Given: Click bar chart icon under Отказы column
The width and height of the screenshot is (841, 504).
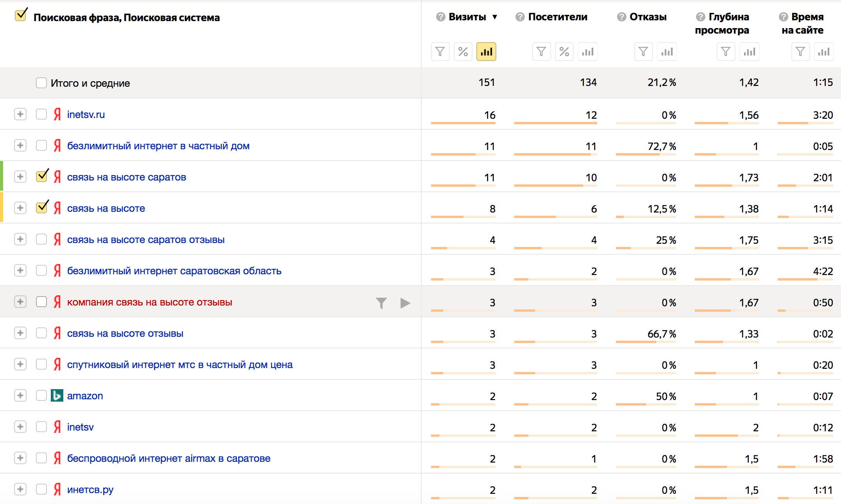Looking at the screenshot, I should point(667,52).
